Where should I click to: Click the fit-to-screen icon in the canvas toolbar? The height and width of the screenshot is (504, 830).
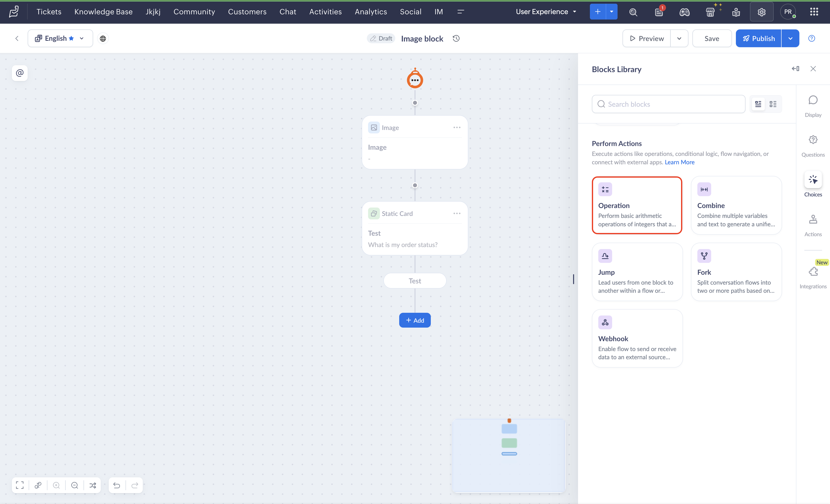[20, 485]
